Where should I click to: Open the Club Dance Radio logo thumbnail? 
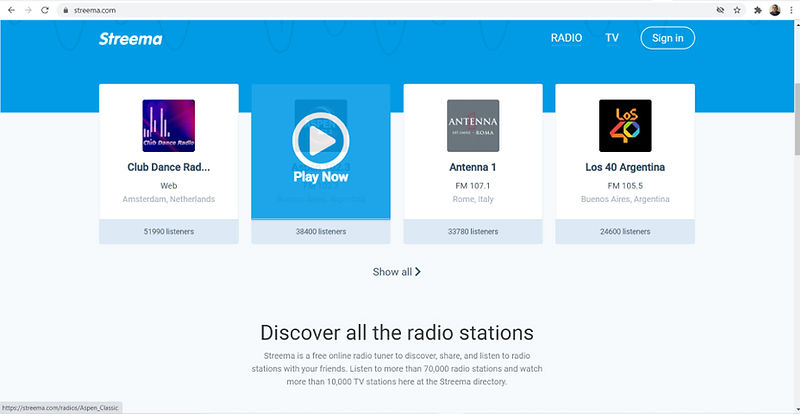[x=168, y=126]
